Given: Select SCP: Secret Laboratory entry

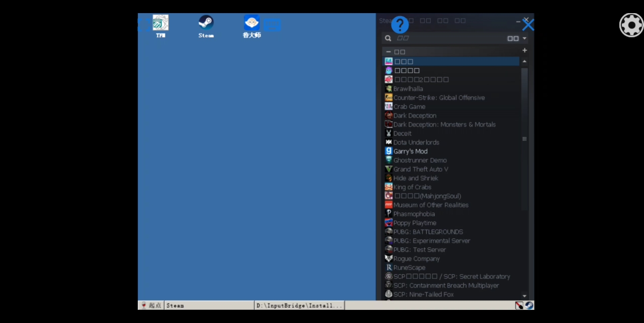Looking at the screenshot, I should (451, 276).
